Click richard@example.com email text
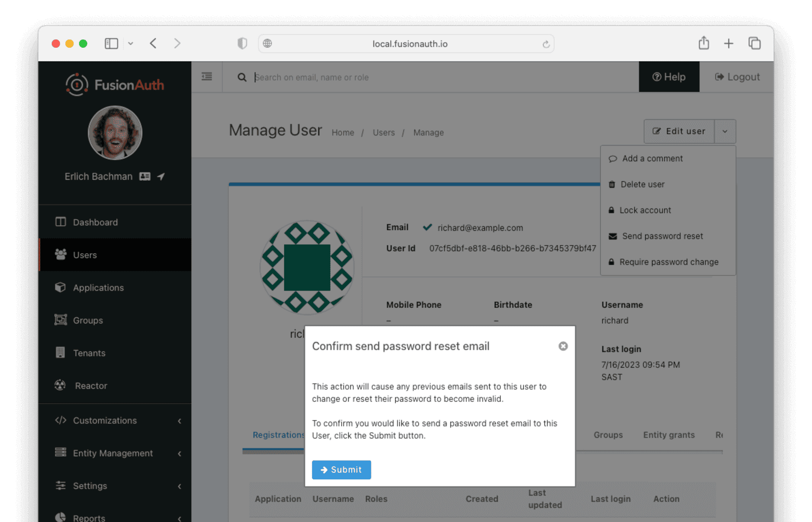812x522 pixels. (x=480, y=228)
